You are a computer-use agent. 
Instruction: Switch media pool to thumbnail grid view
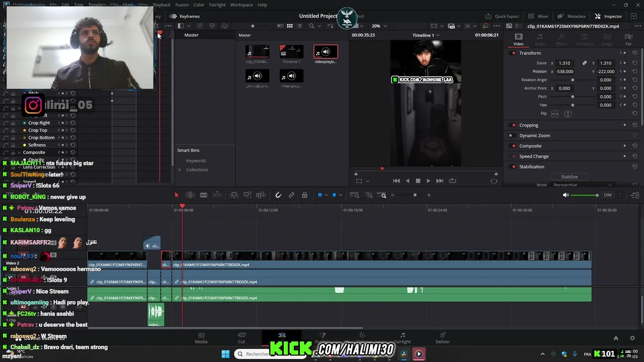[290, 26]
